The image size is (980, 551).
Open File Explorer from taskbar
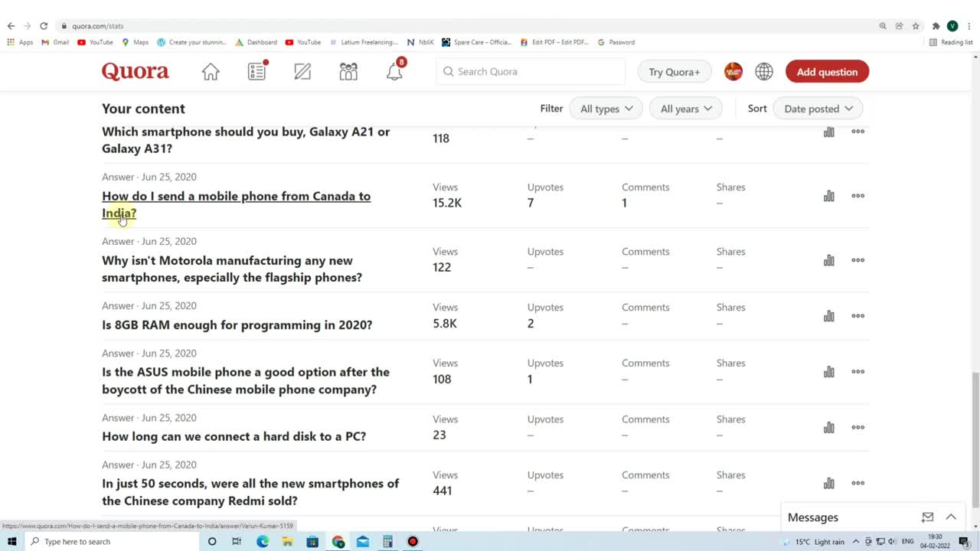pyautogui.click(x=287, y=541)
